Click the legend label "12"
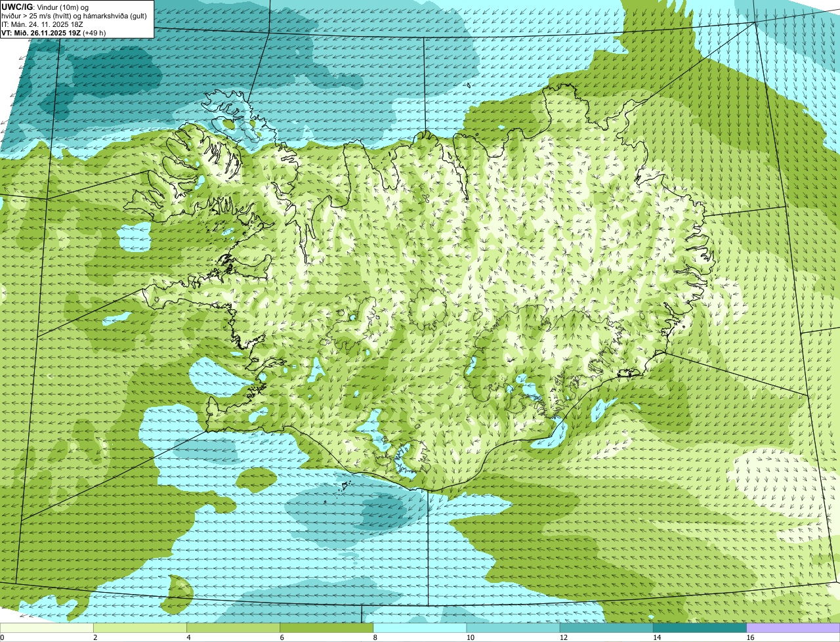 564,637
